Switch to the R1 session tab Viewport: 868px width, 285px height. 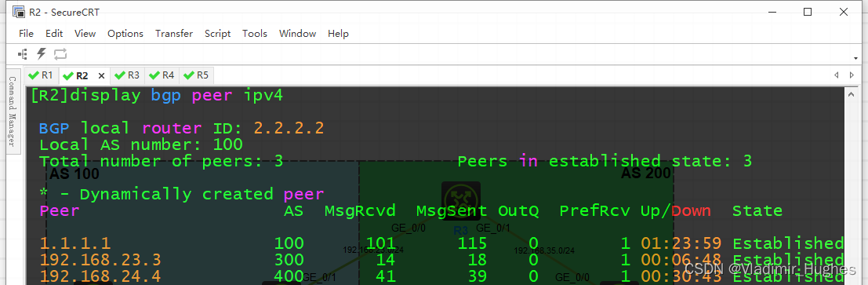42,75
